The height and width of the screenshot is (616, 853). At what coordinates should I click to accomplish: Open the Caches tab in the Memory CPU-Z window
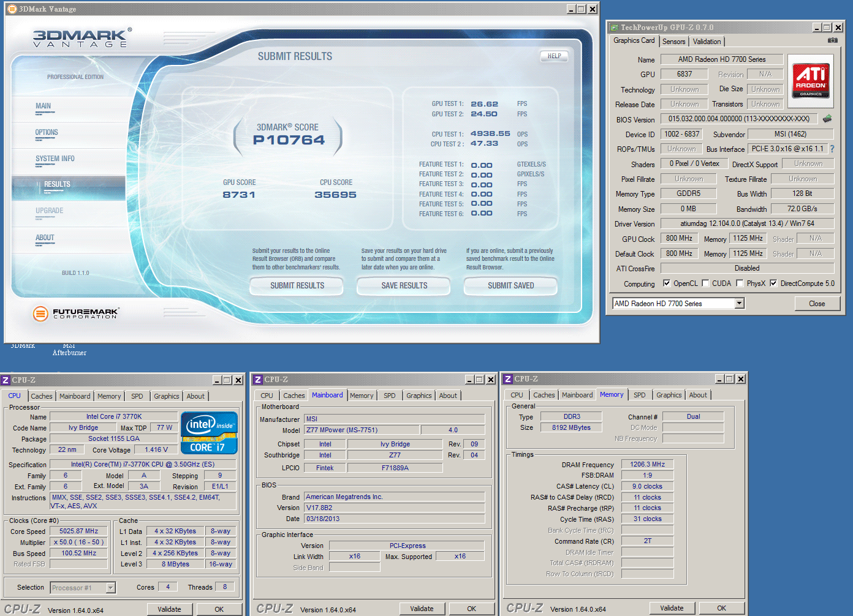(544, 396)
